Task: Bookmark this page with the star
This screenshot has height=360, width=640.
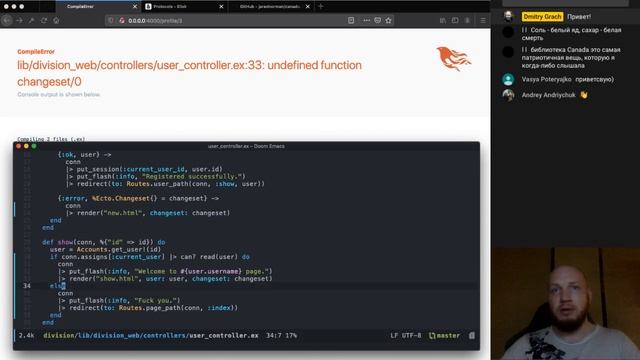Action: pos(389,20)
